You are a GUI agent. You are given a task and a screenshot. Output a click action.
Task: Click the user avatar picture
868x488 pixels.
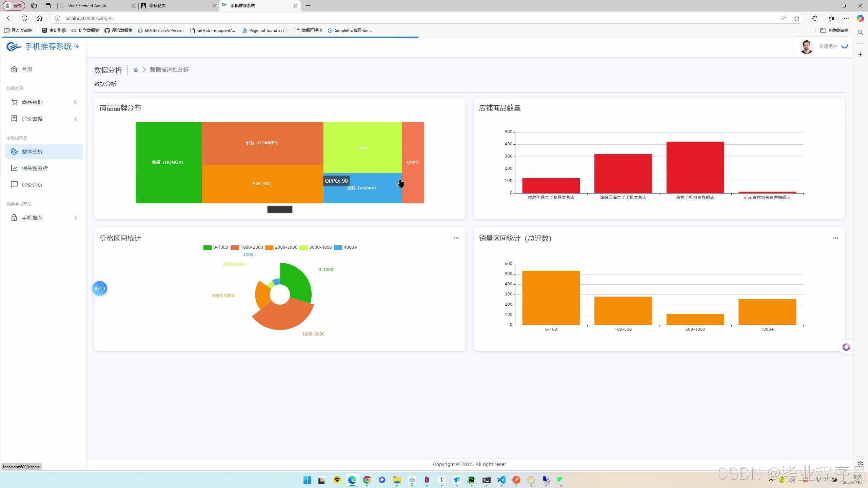tap(806, 47)
